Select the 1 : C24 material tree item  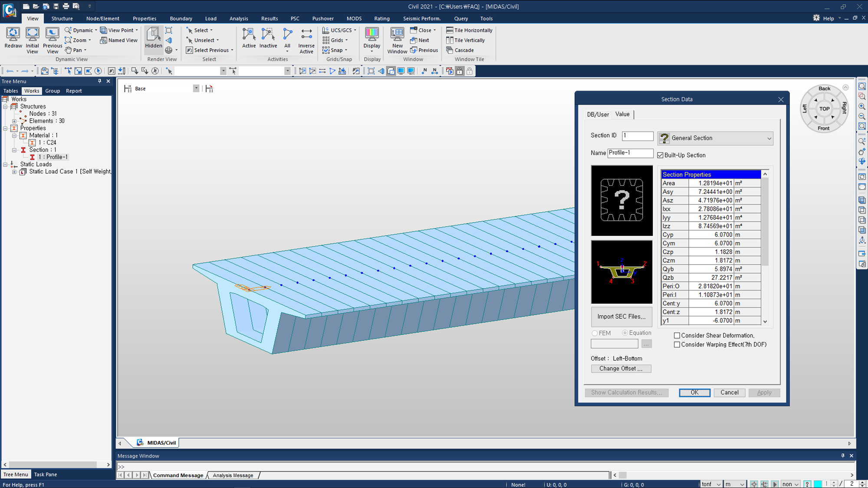pyautogui.click(x=47, y=143)
